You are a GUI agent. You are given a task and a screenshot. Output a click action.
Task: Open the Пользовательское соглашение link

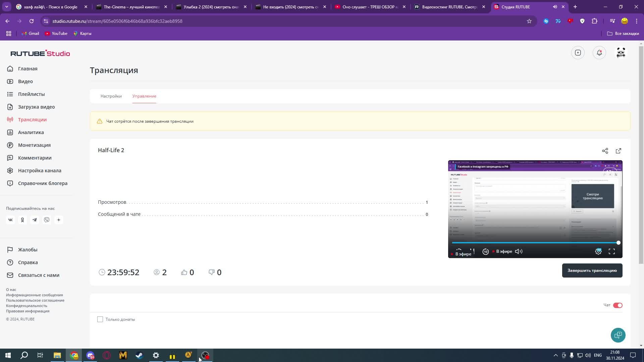[35, 300]
